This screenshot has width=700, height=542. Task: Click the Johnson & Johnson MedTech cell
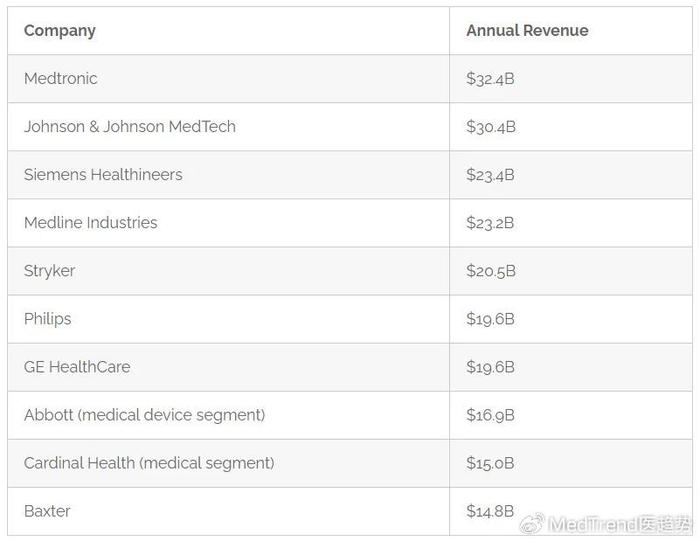tap(130, 126)
